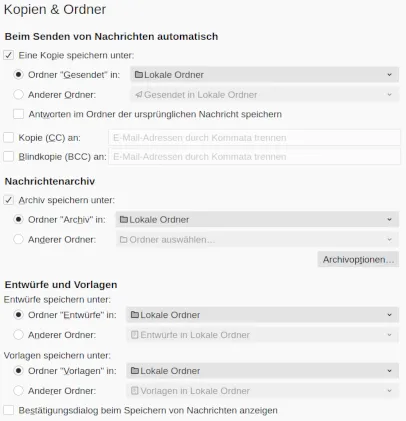
Task: Open the 'Archiv' Lokale Ordner dropdown
Action: coord(257,220)
